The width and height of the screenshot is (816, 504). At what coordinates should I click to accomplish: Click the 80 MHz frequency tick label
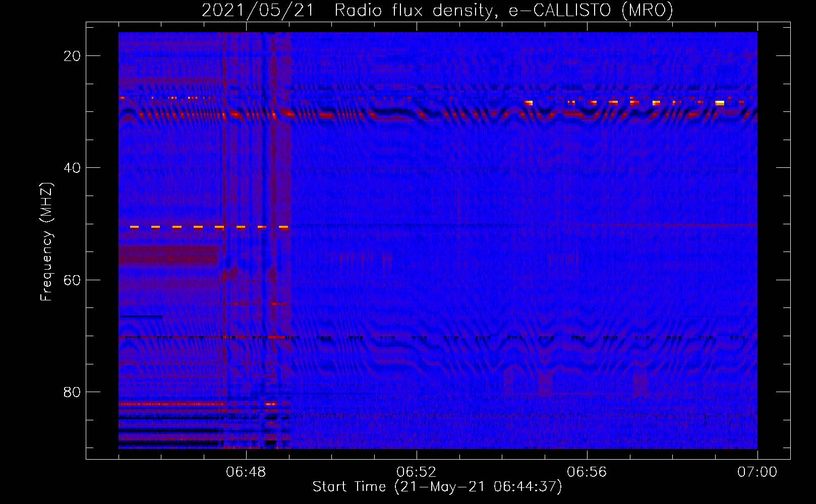[72, 392]
